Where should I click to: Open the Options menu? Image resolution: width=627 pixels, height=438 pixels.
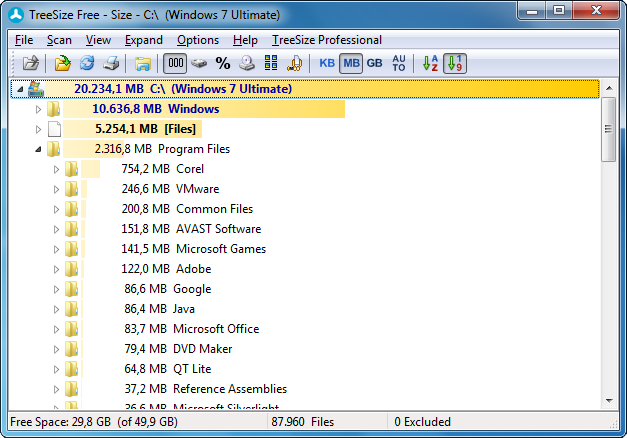198,40
